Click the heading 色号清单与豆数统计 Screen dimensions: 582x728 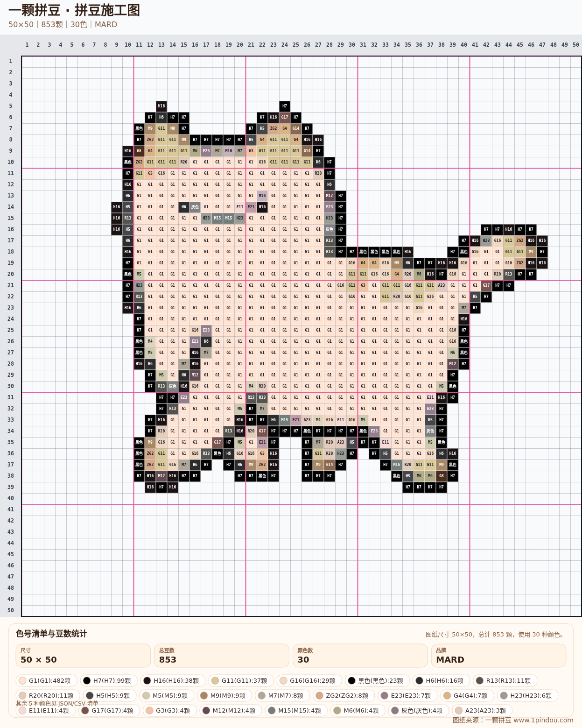point(51,633)
